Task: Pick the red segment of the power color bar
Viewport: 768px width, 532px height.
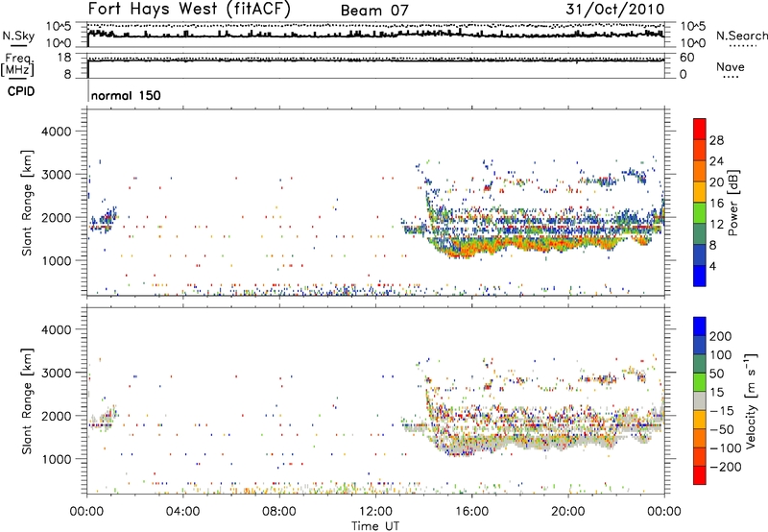Action: click(x=700, y=129)
